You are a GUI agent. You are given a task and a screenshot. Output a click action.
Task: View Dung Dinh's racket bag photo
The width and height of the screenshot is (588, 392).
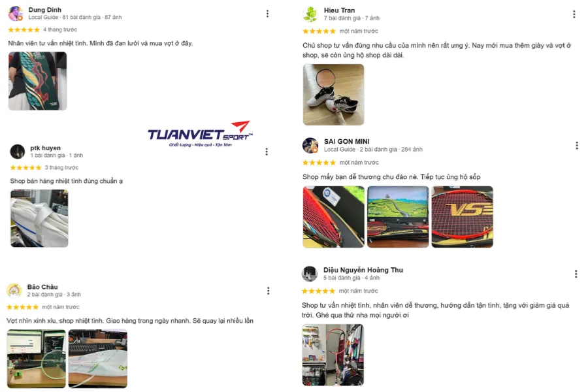(x=37, y=81)
